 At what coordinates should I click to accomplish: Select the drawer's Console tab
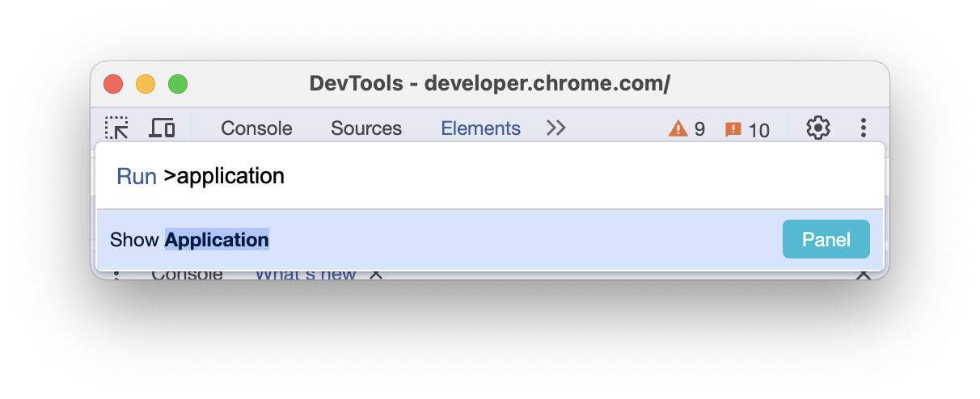pyautogui.click(x=187, y=275)
